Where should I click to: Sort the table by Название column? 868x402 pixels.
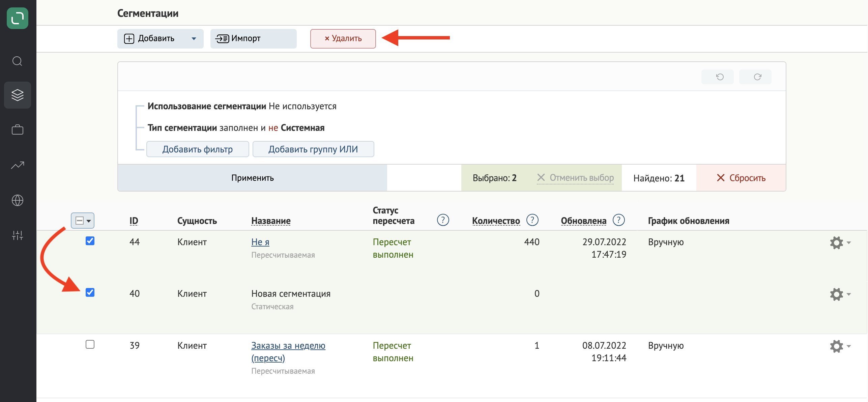click(271, 221)
